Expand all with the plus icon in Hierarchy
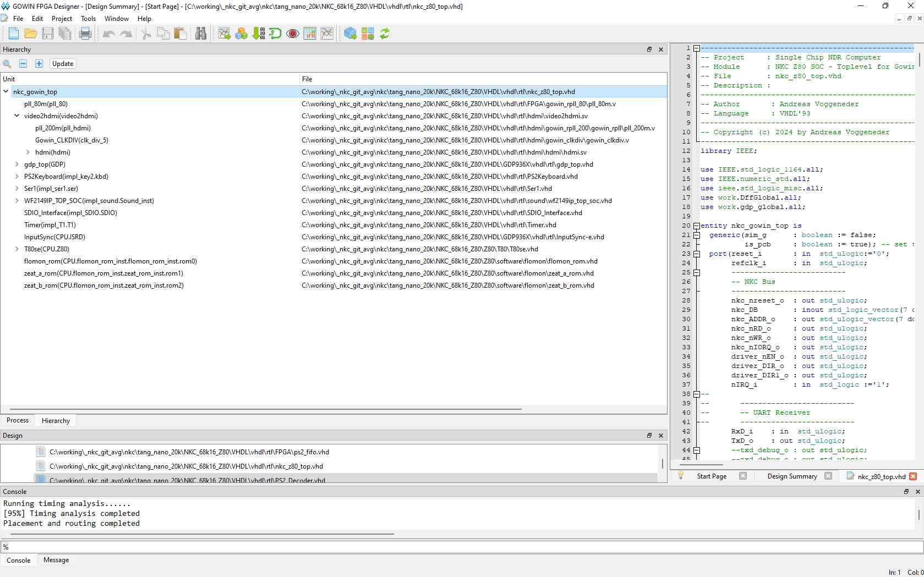Viewport: 924px width, 577px height. (x=39, y=64)
